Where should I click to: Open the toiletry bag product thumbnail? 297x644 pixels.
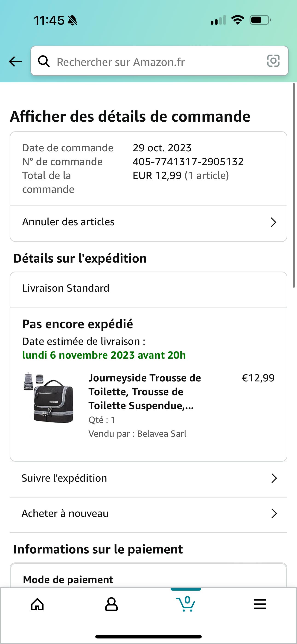point(49,398)
